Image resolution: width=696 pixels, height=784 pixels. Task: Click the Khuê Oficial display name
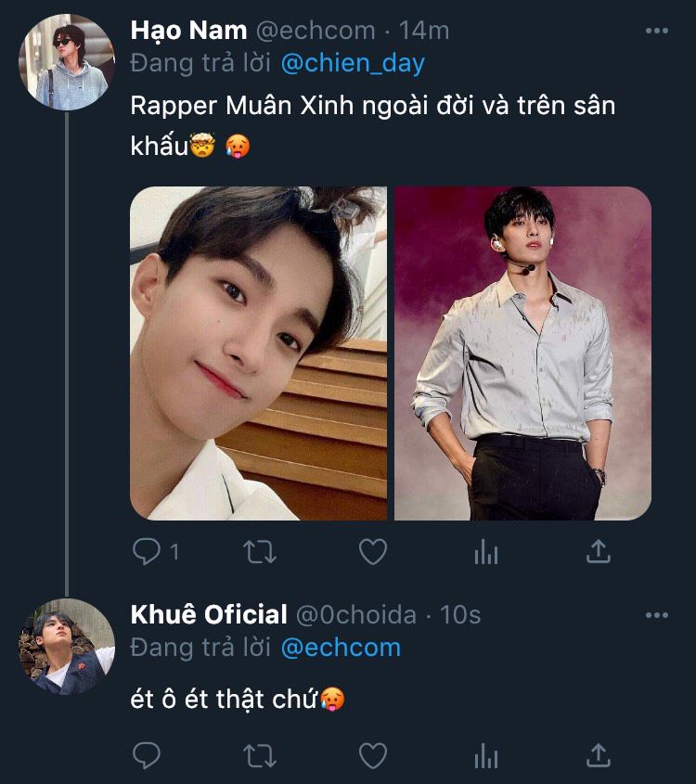coord(209,614)
